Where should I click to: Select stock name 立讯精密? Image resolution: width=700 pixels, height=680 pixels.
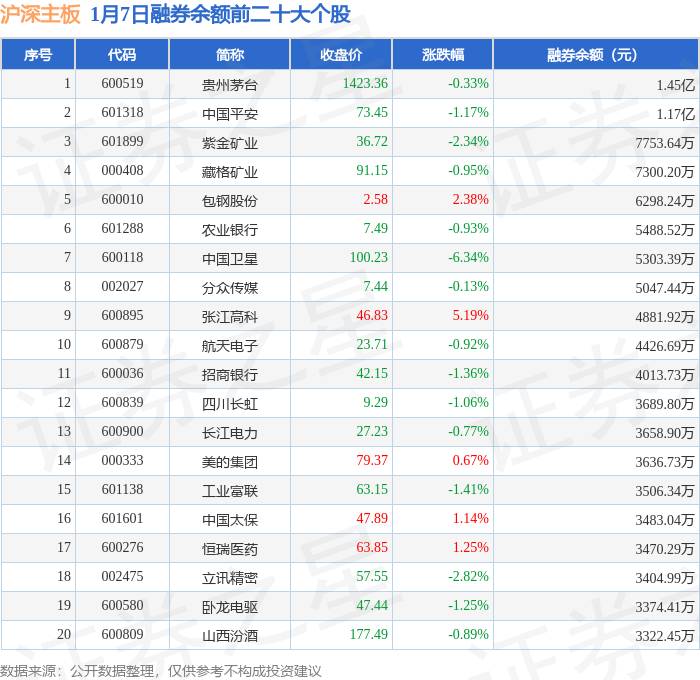coord(229,578)
